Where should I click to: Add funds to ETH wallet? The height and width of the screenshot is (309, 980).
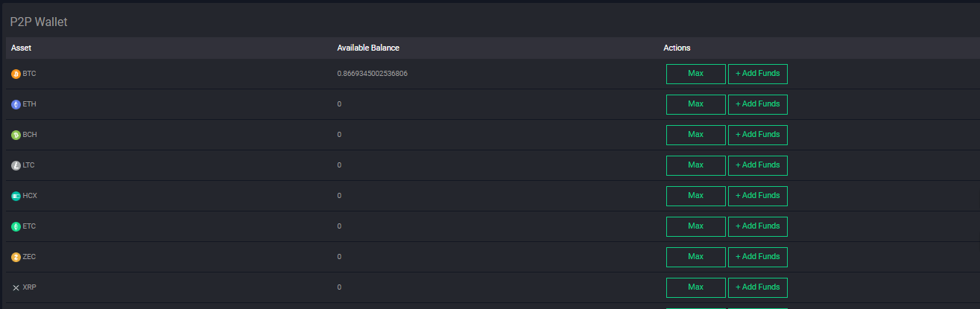pos(757,104)
